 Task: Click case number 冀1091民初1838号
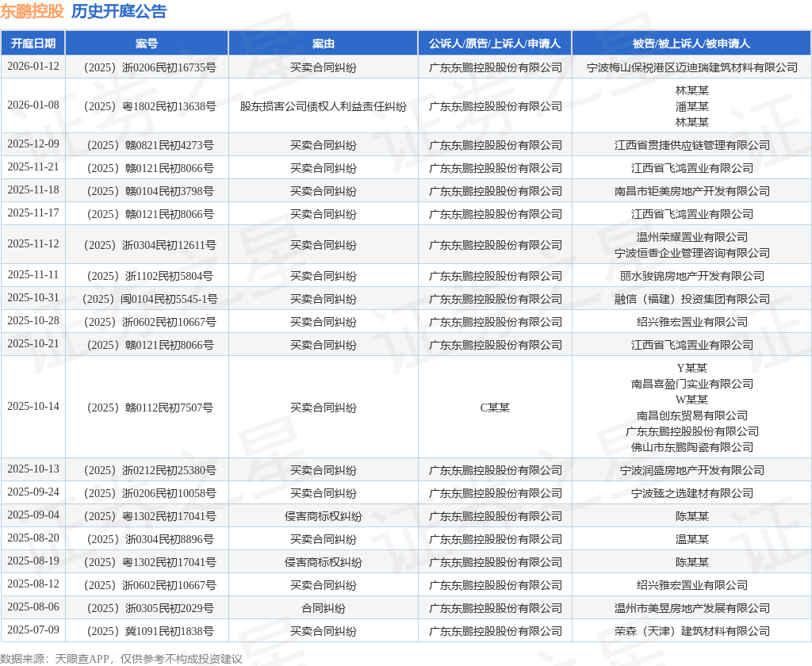point(150,631)
